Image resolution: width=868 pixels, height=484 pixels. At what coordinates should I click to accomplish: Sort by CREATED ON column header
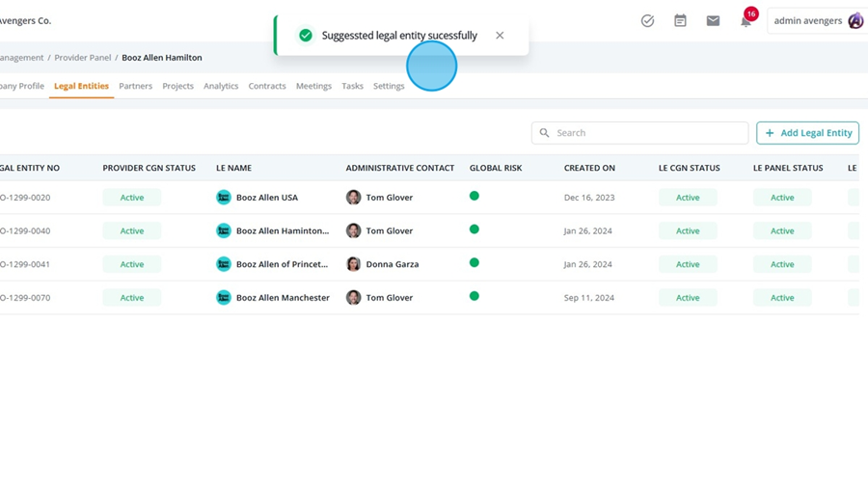click(x=589, y=168)
